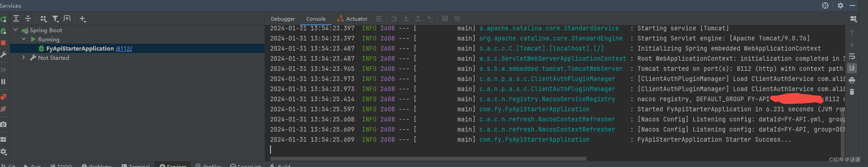Image resolution: width=868 pixels, height=167 pixels.
Task: Open the :8112/ port link
Action: point(124,48)
